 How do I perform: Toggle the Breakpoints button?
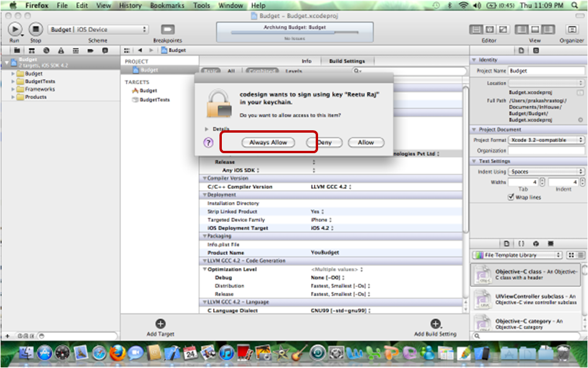[x=168, y=29]
